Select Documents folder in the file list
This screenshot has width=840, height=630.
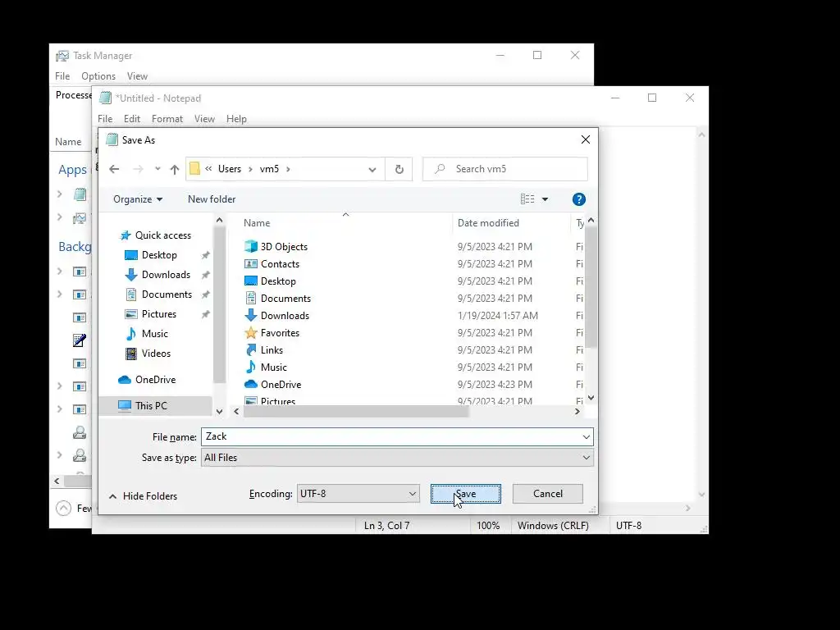(x=285, y=299)
